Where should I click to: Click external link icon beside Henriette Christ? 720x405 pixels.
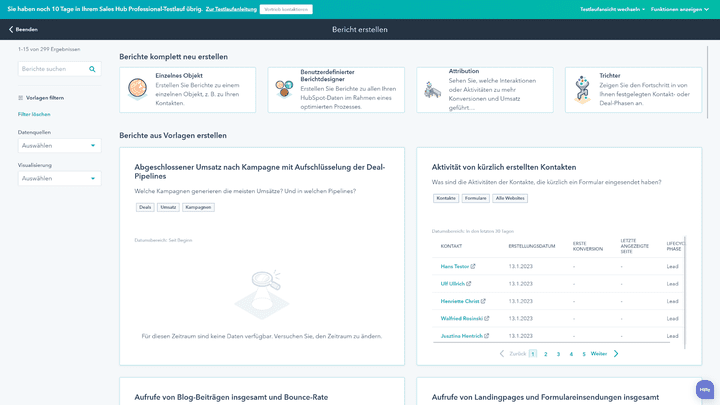(x=484, y=301)
